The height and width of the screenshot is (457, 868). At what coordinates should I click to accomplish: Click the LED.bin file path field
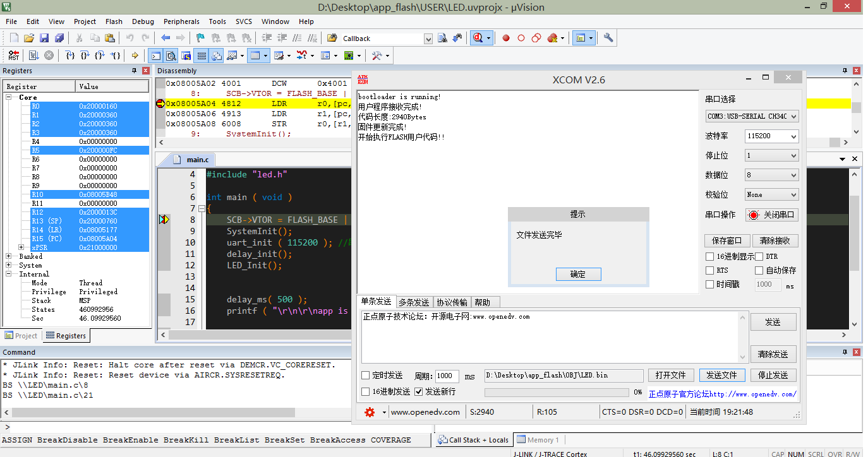[564, 375]
